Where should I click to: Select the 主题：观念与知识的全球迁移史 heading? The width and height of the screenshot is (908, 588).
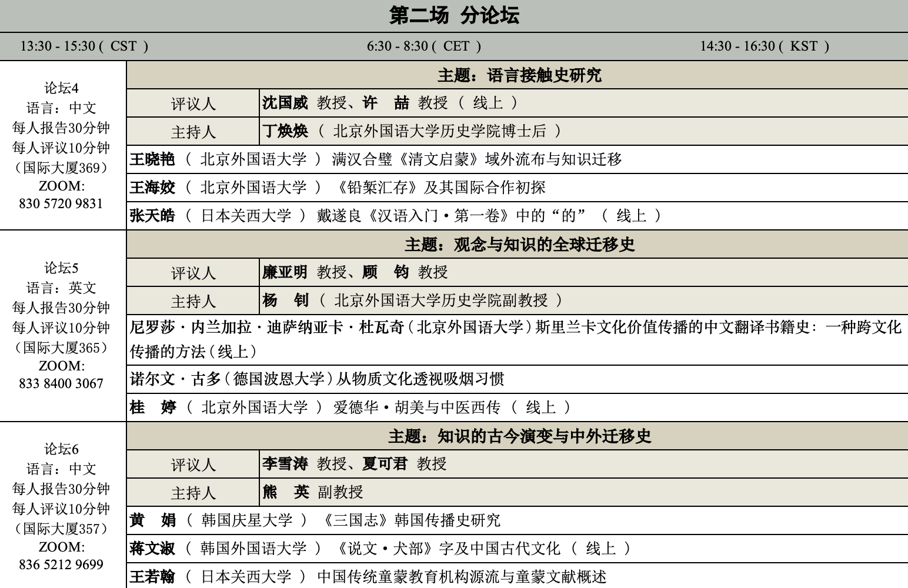tap(519, 245)
